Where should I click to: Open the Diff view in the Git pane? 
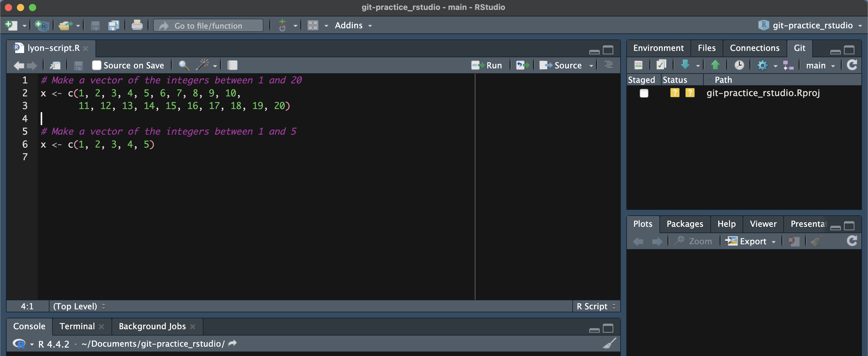[638, 65]
